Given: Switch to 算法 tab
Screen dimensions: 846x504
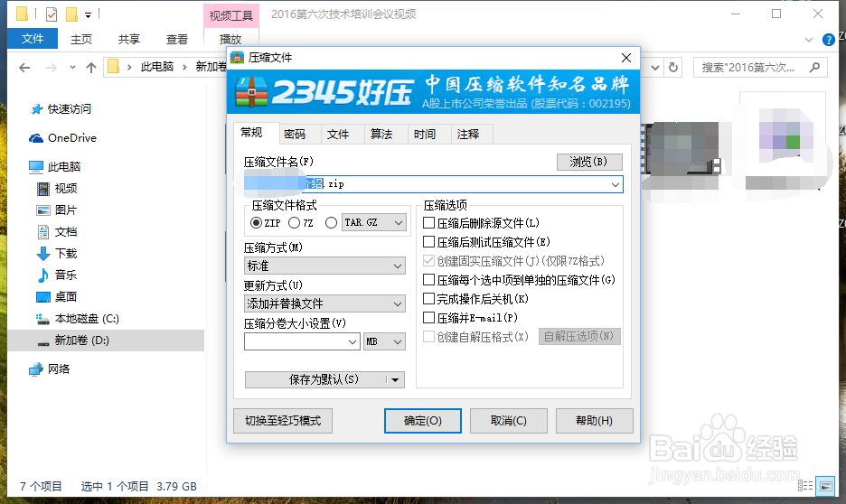Looking at the screenshot, I should tap(381, 135).
